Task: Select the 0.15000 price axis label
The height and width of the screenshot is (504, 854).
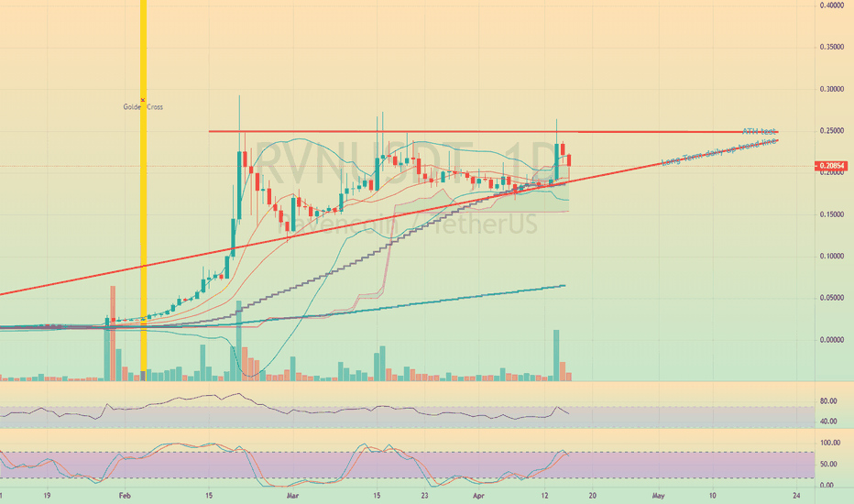Action: (832, 214)
